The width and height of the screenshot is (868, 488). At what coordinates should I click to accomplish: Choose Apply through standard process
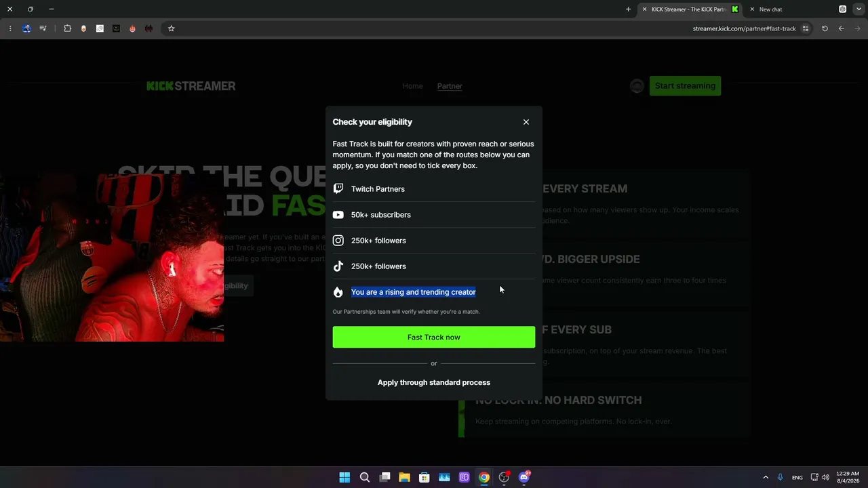434,382
